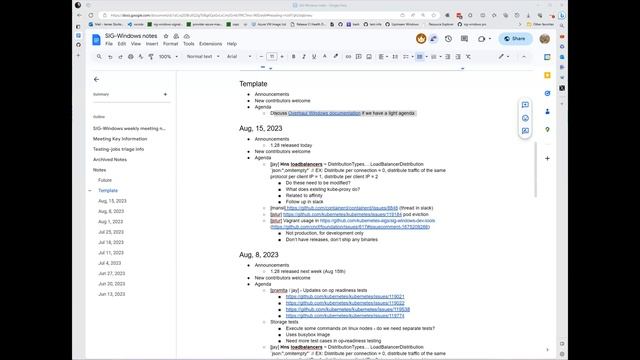Screen dimensions: 640x360
Task: Hide the menus with collapse arrow
Action: 524,57
